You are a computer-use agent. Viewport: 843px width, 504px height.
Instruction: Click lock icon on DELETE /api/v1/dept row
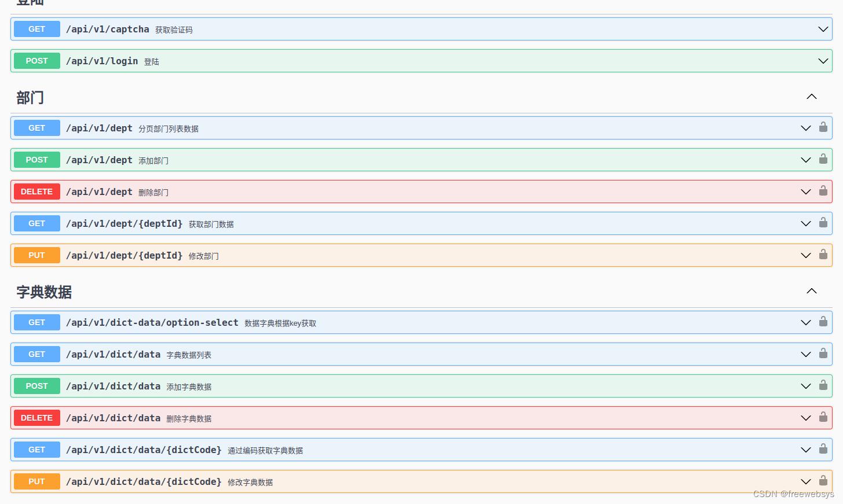click(x=823, y=191)
